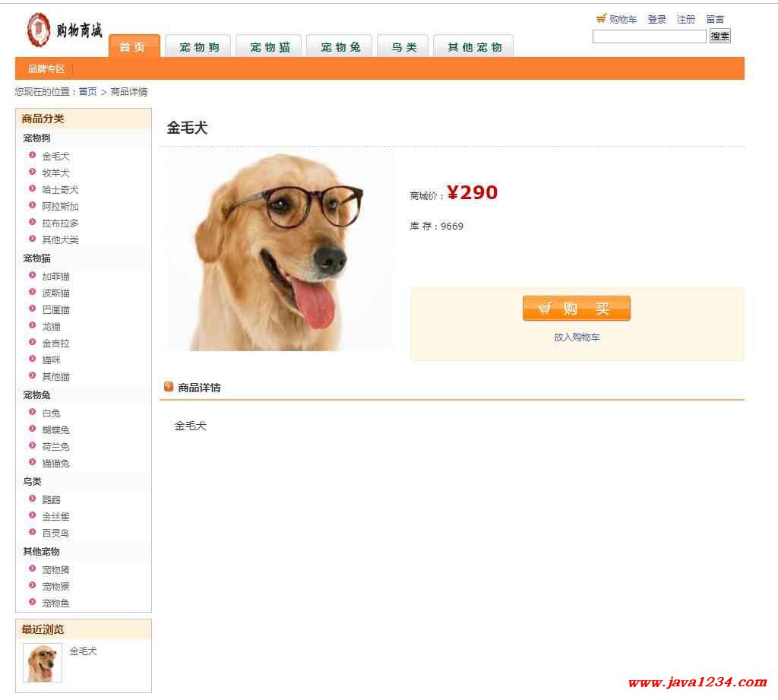This screenshot has height=700, width=778.
Task: Click the bullet icon beside 金毛犬 category
Action: [x=32, y=155]
